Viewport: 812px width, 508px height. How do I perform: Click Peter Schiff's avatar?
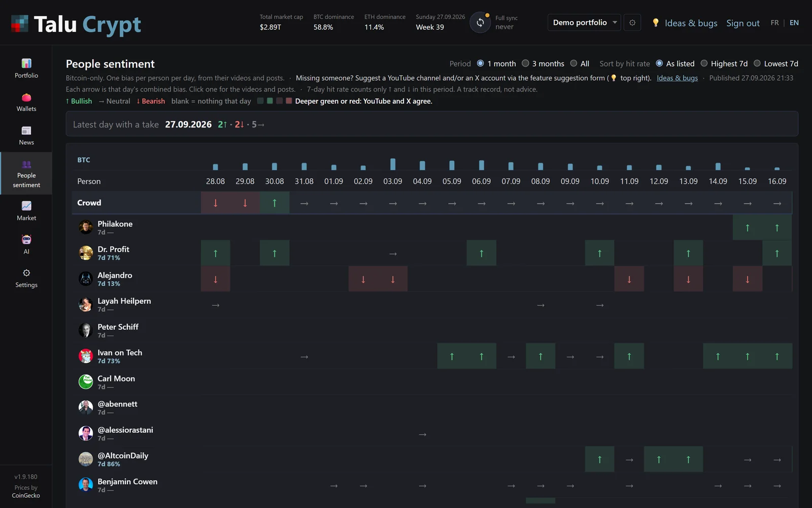point(86,330)
